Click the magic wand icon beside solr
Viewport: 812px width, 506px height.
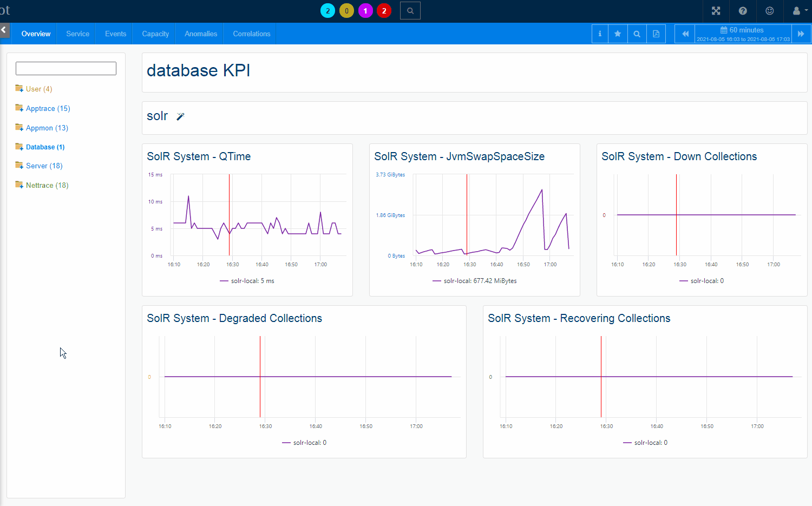180,116
